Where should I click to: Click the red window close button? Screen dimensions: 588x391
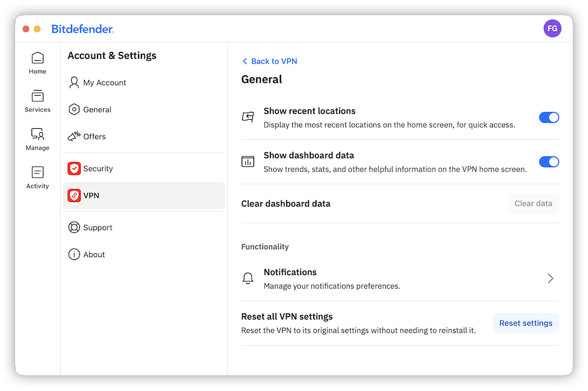click(x=26, y=29)
